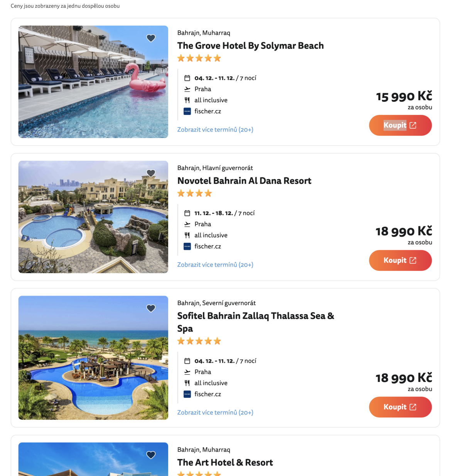Click airplane icon in Sofitel listing
This screenshot has height=476, width=463.
187,372
